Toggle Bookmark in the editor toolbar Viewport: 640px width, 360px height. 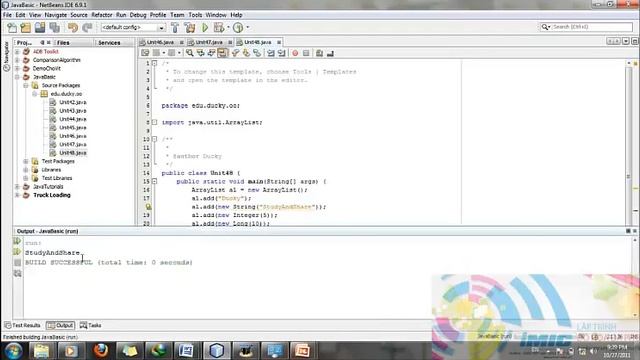pos(257,53)
